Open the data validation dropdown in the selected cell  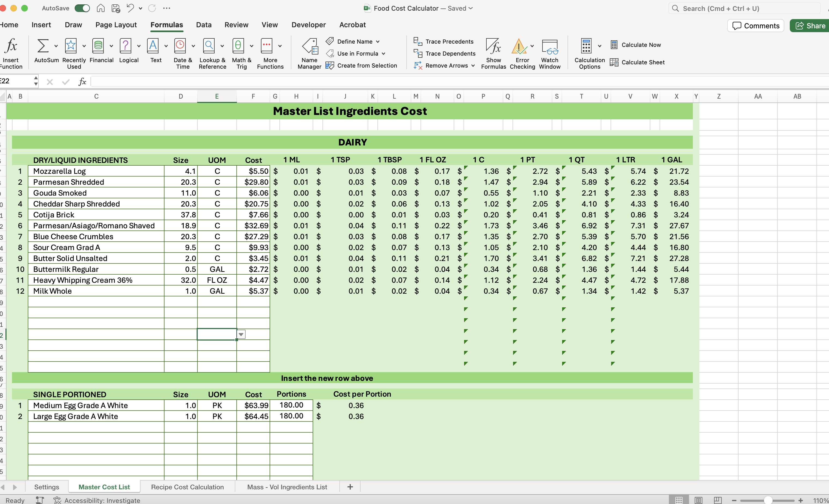point(241,334)
